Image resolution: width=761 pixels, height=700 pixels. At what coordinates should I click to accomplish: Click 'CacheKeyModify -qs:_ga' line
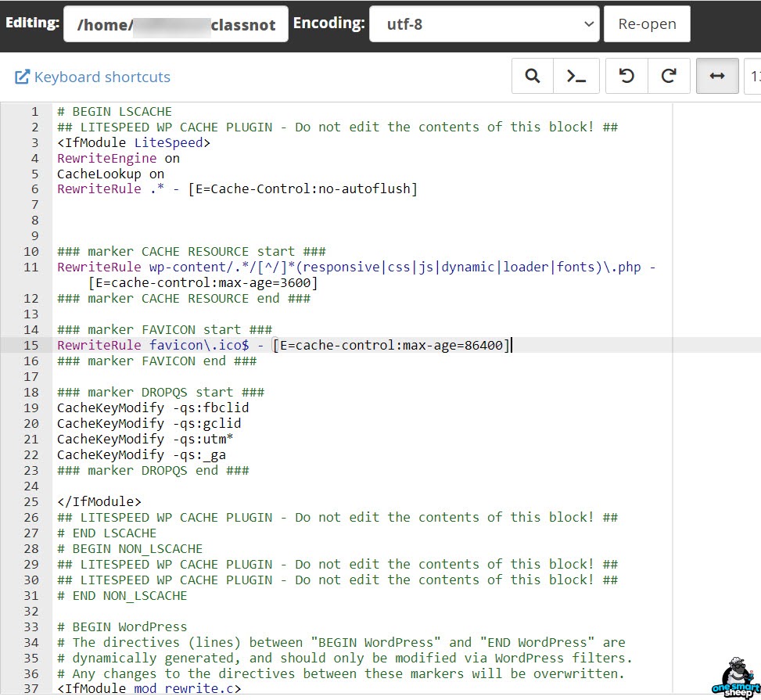[x=142, y=454]
